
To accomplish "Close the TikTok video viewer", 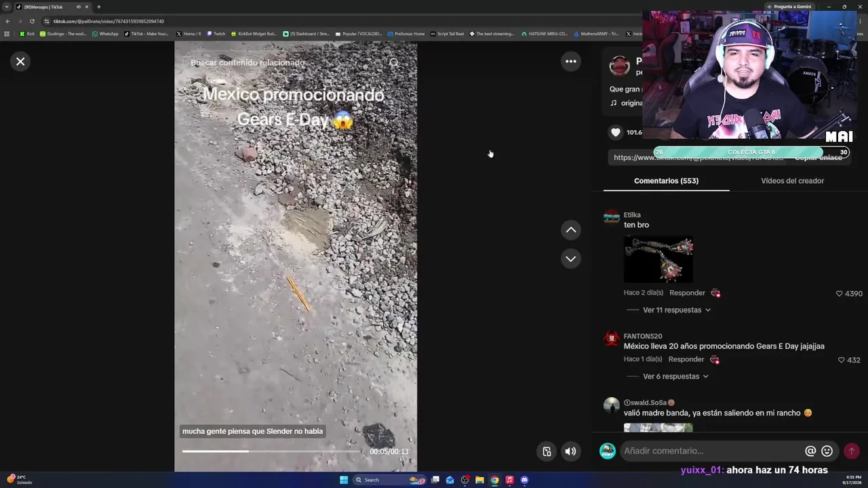I will pos(20,62).
